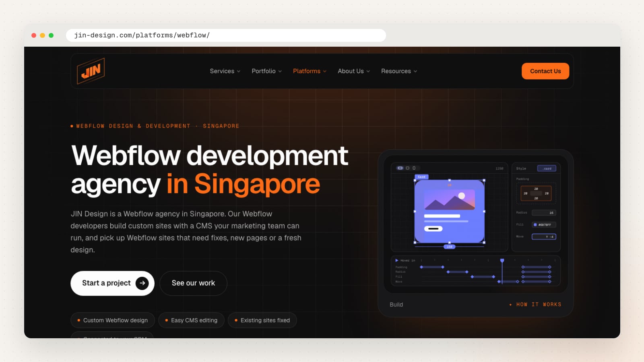Screen dimensions: 644x362
Task: Click the 150 width badge below the card
Action: pos(450,247)
